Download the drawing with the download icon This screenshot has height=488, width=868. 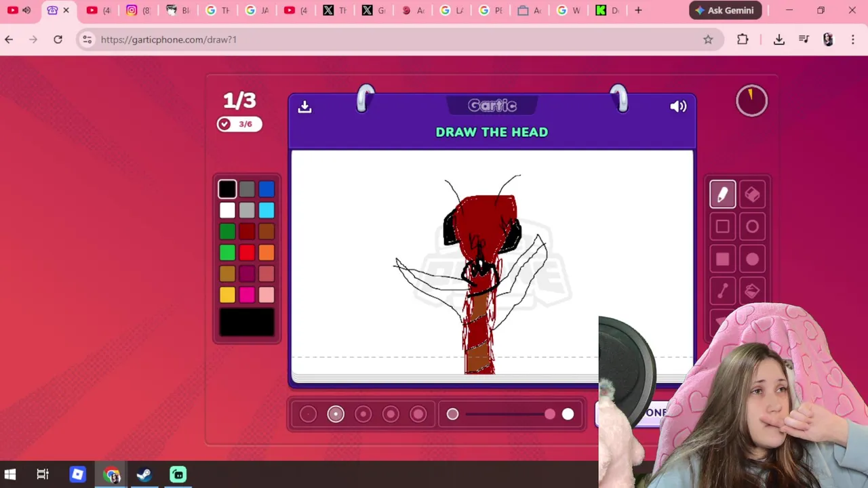[x=304, y=106]
